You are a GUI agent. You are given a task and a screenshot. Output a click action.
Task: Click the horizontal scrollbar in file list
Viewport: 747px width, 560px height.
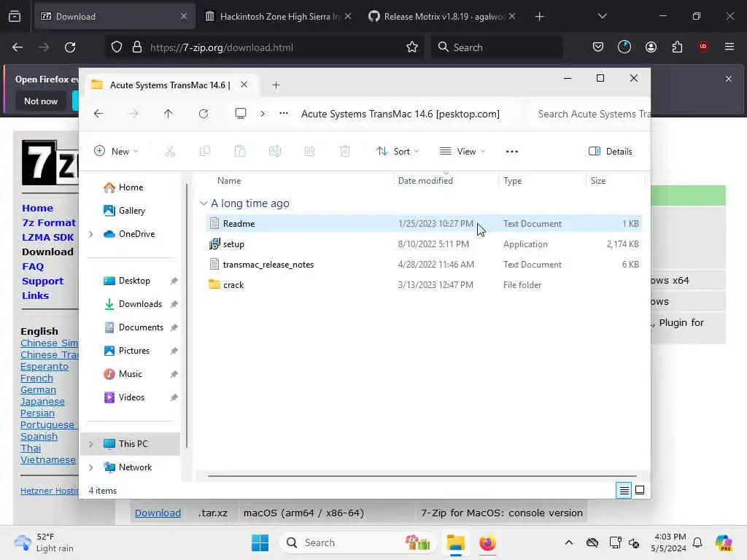click(x=422, y=475)
